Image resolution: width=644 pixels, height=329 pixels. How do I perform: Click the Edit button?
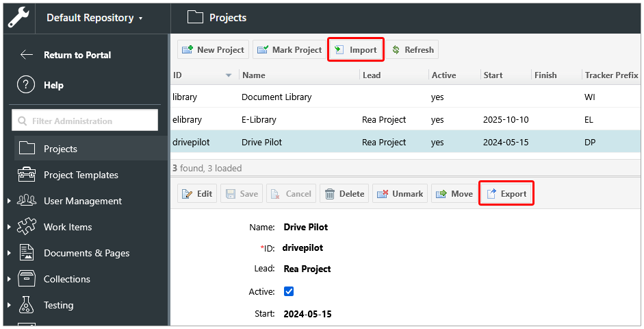click(197, 194)
